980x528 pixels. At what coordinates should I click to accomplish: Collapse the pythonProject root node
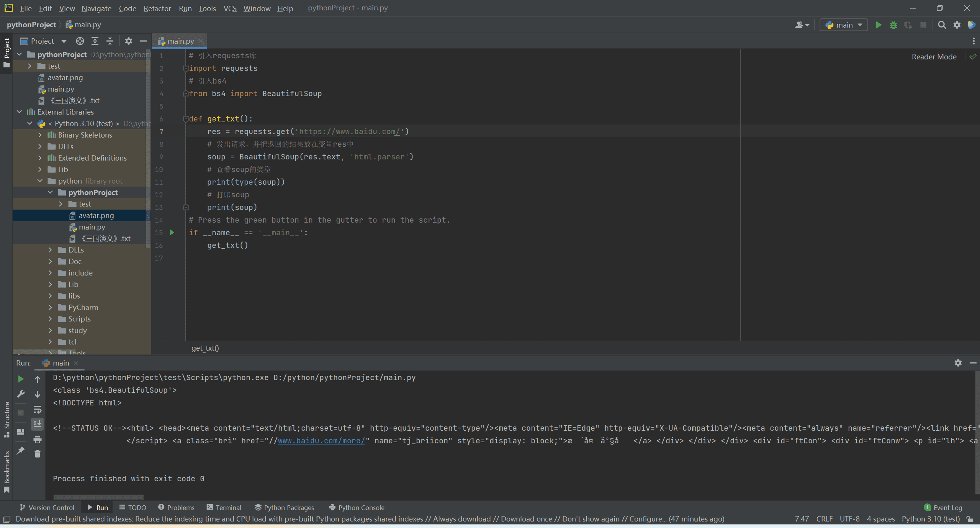tap(20, 54)
